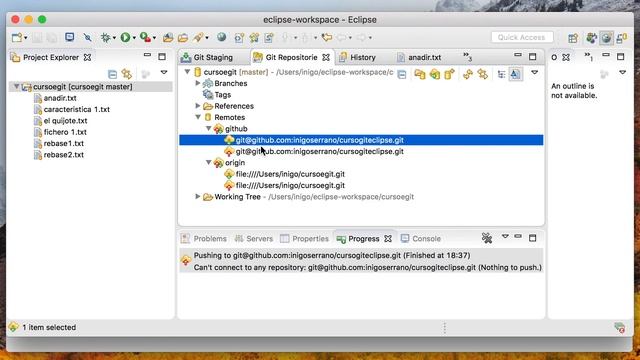Image resolution: width=640 pixels, height=360 pixels.
Task: Select anadir.txt in Project Explorer
Action: 60,98
